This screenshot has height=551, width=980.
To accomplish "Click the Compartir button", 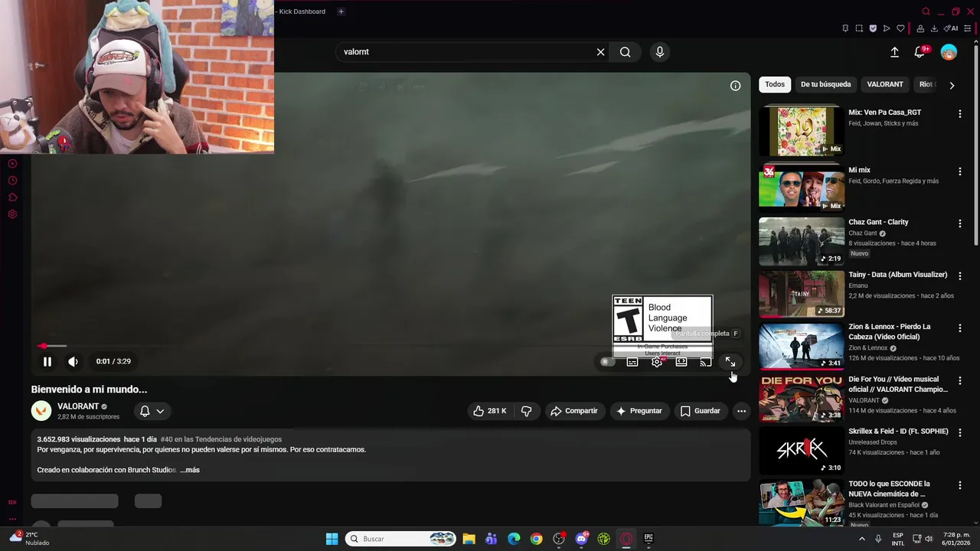I will pos(574,411).
